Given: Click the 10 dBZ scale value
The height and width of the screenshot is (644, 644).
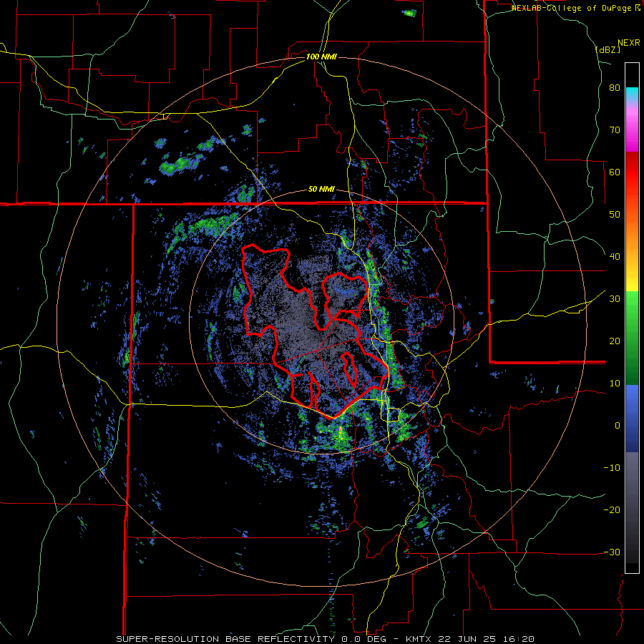Looking at the screenshot, I should click(x=615, y=384).
